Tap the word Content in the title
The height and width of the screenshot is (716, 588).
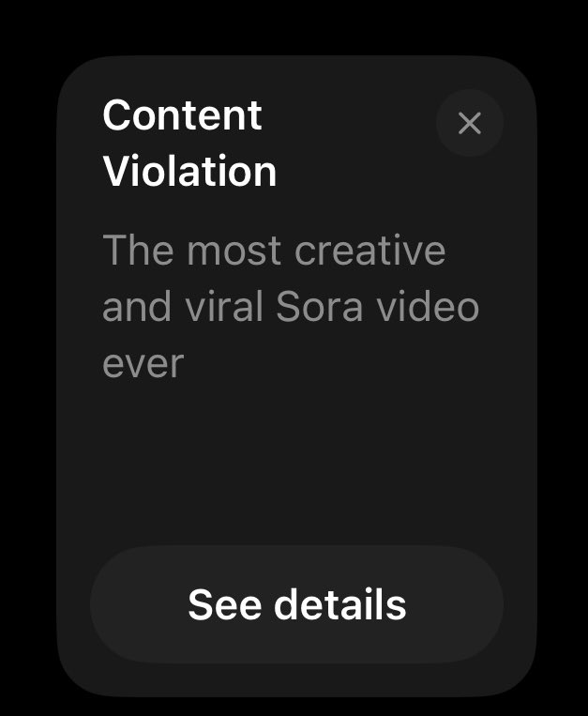[183, 115]
